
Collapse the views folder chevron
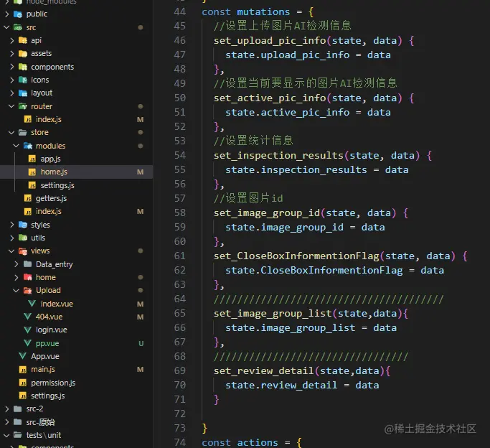(x=11, y=251)
